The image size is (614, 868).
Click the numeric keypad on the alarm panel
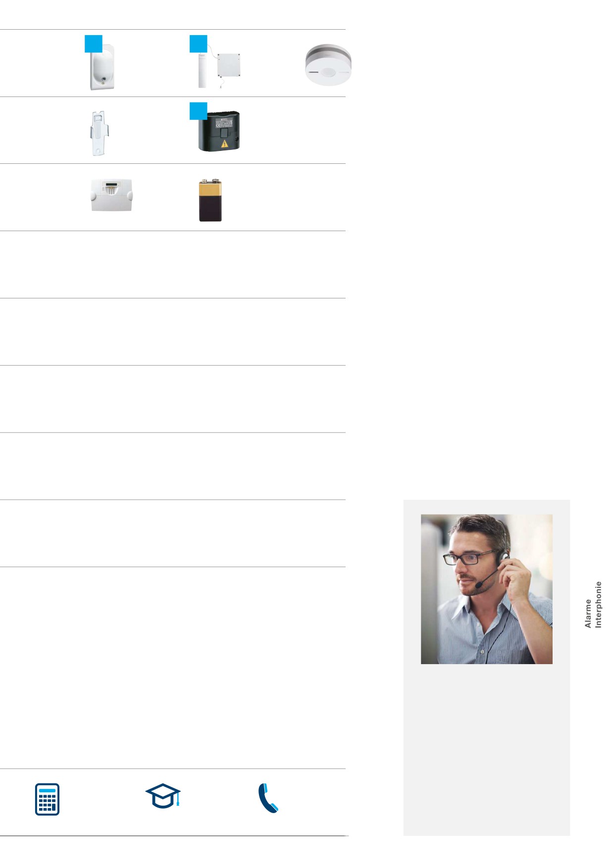click(111, 191)
